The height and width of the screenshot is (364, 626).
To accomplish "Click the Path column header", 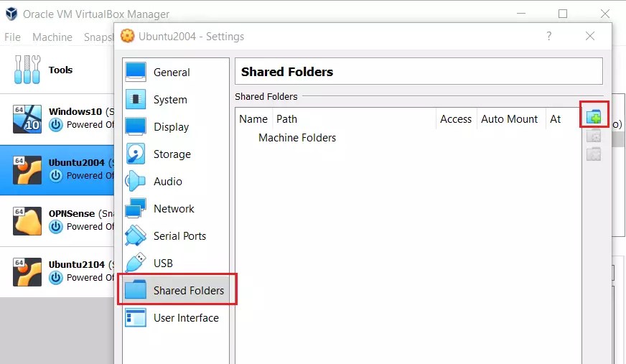I will coord(354,119).
